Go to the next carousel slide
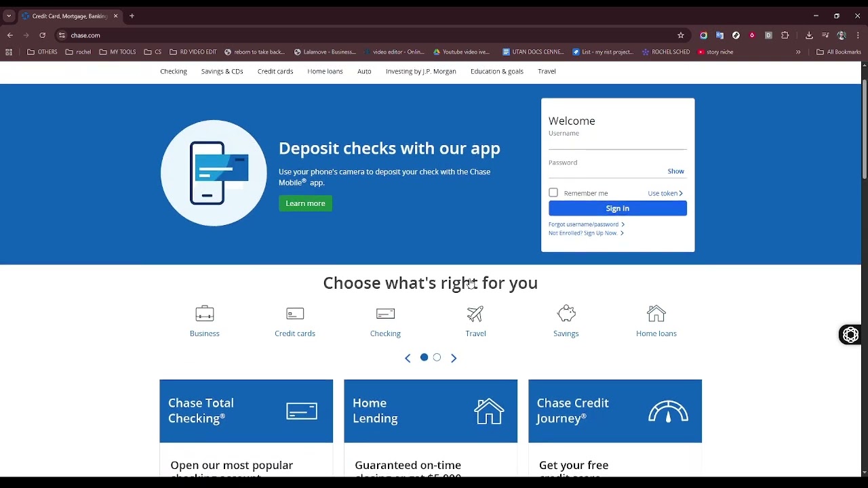 pyautogui.click(x=454, y=358)
